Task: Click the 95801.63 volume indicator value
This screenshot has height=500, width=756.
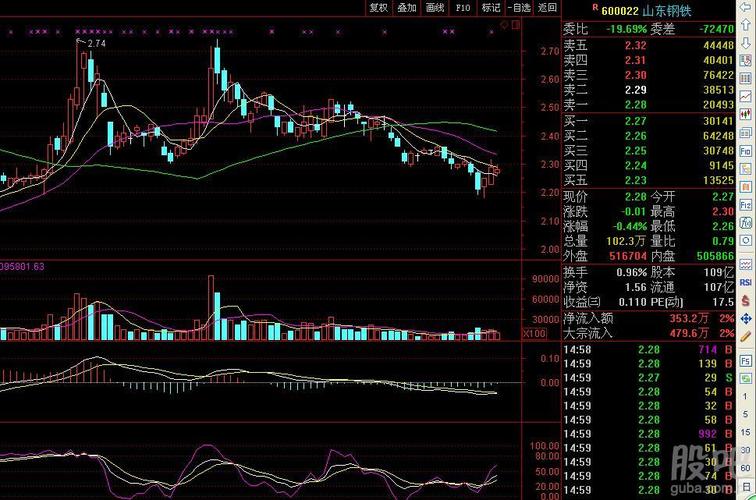Action: coord(22,267)
